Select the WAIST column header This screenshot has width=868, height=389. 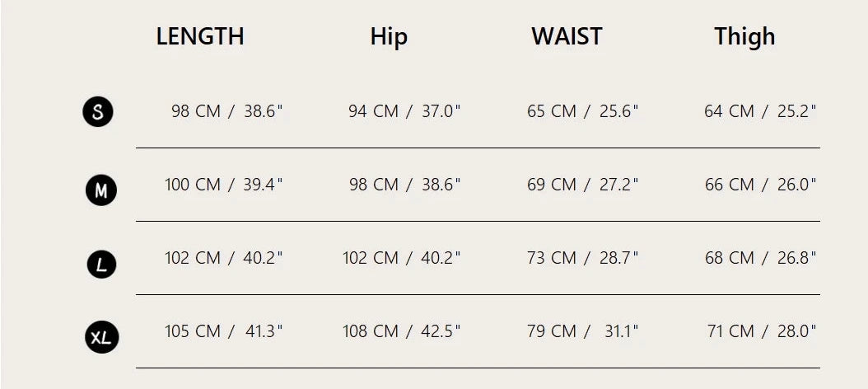click(x=567, y=36)
